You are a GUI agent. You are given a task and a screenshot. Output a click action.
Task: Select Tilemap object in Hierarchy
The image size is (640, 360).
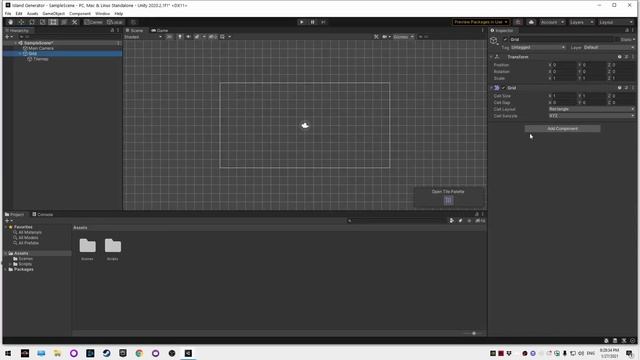tap(40, 59)
